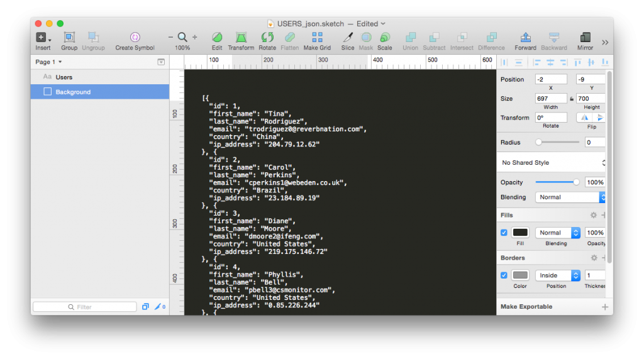Click the Rotate transform field
Viewport: 644px width, 359px height.
point(551,118)
